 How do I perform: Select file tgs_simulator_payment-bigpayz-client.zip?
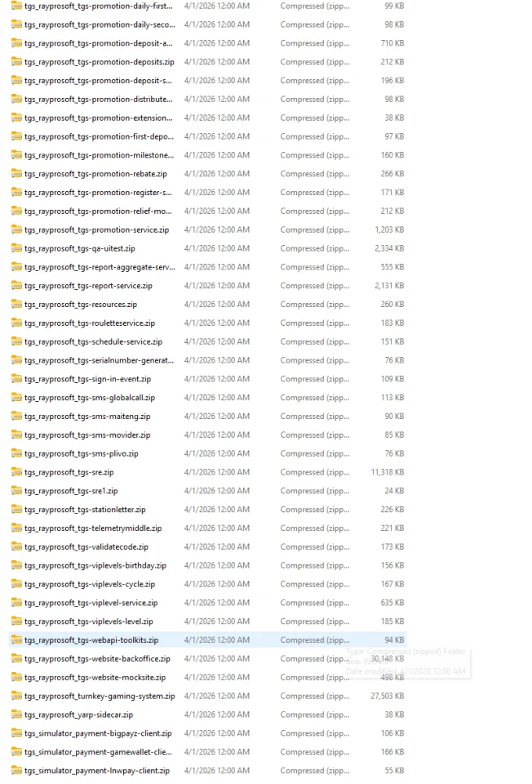(98, 734)
